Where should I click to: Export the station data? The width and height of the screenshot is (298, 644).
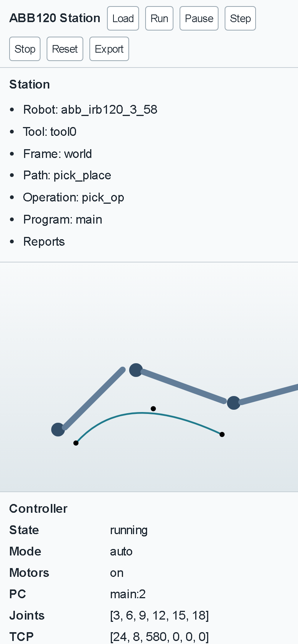click(x=109, y=49)
